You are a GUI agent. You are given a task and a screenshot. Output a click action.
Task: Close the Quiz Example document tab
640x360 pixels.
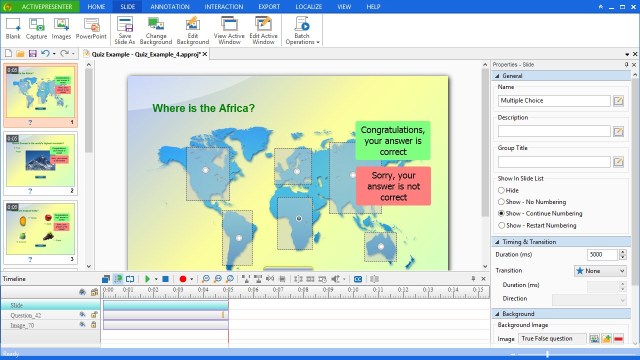[x=205, y=54]
